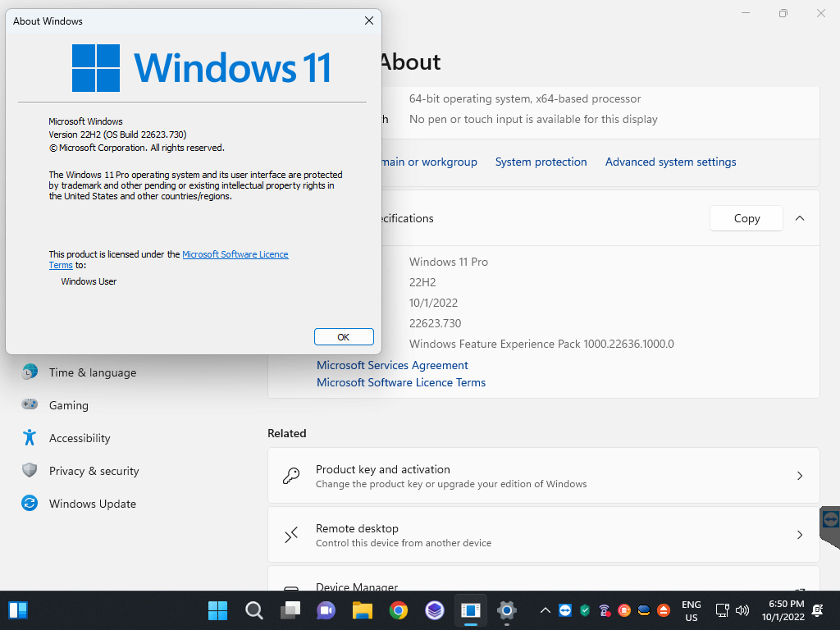Open taskbar Search
The width and height of the screenshot is (840, 630).
tap(254, 610)
